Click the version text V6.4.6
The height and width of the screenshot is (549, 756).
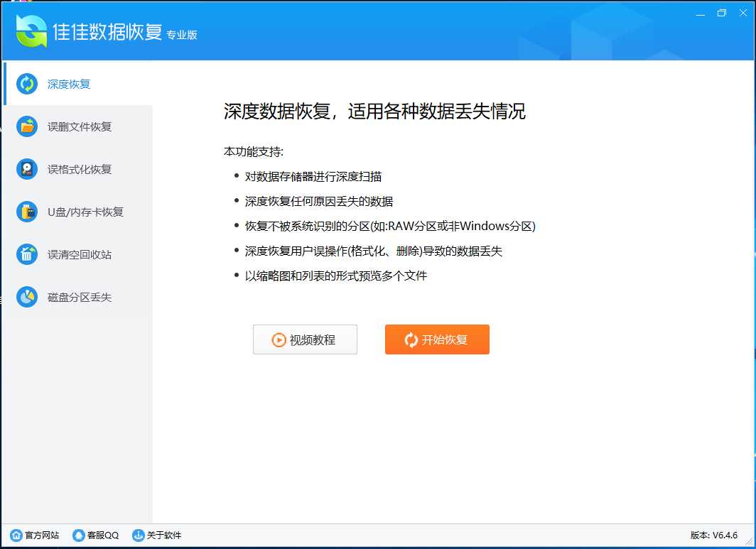pos(714,535)
